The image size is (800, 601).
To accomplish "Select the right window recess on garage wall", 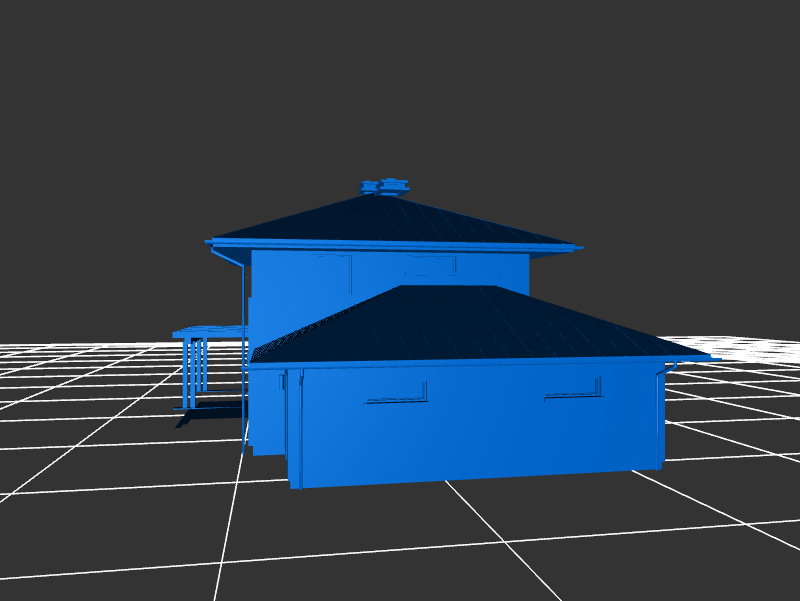I will point(573,390).
